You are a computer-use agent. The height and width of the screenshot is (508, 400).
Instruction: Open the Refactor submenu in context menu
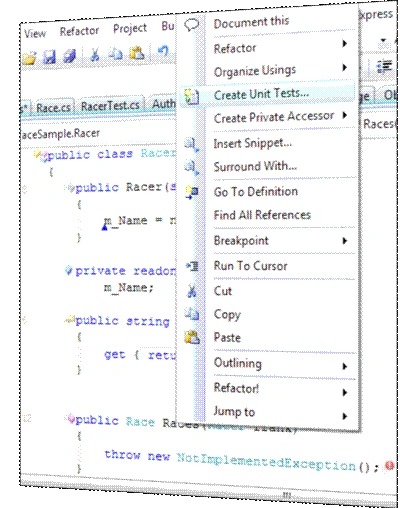(235, 49)
